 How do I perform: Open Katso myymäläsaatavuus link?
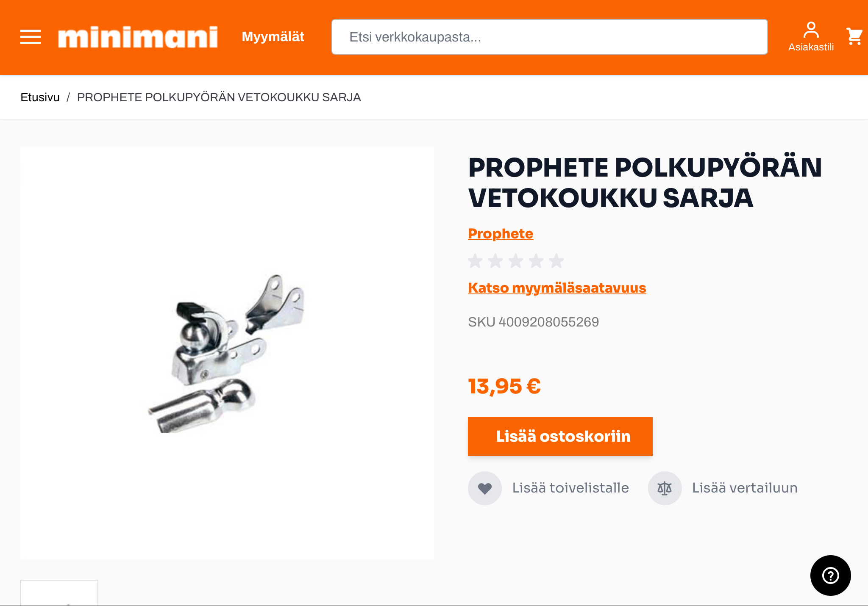[557, 288]
